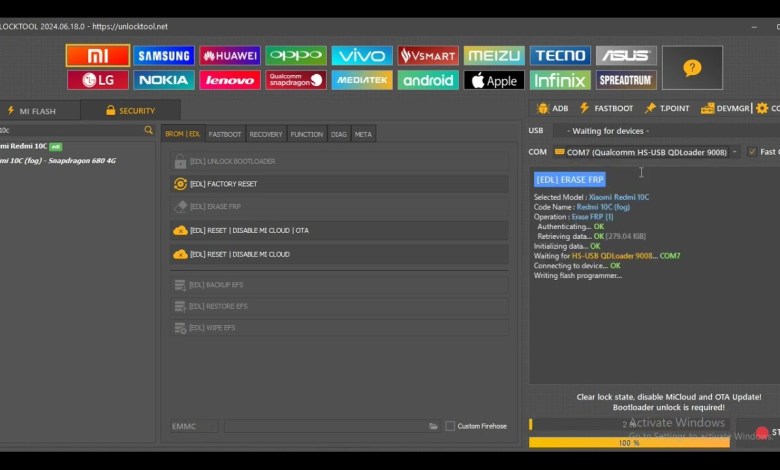Open the EMMC storage type dropdown
The height and width of the screenshot is (470, 780).
coord(193,426)
